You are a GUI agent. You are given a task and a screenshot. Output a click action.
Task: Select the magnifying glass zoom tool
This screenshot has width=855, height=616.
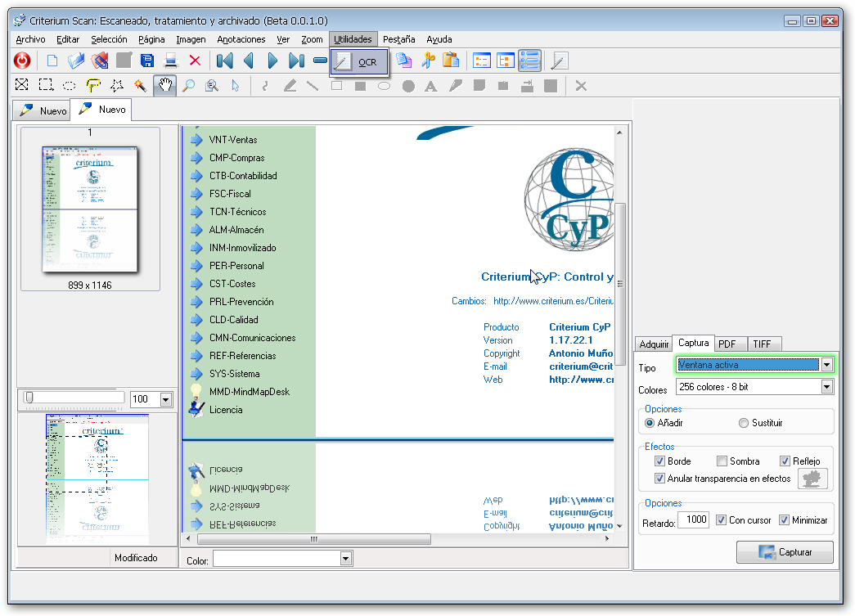[x=189, y=86]
